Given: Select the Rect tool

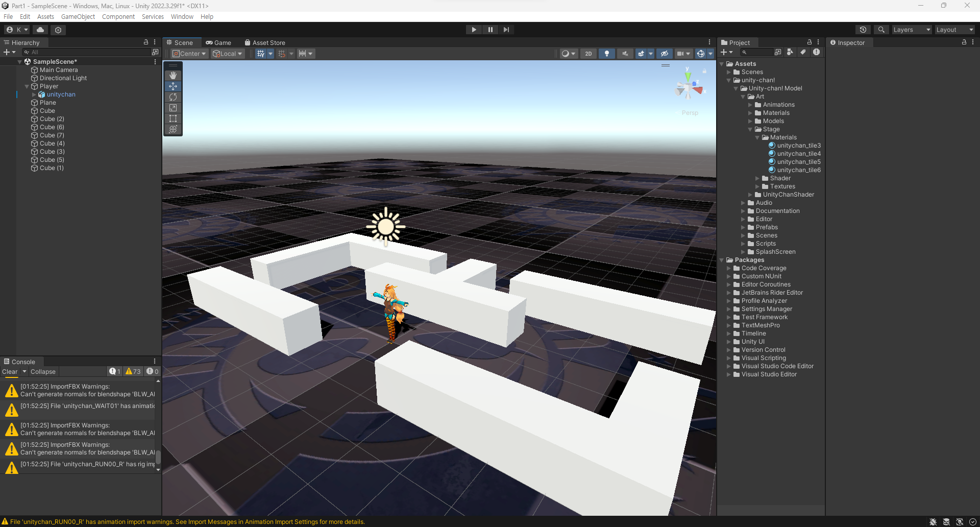Looking at the screenshot, I should click(x=173, y=118).
